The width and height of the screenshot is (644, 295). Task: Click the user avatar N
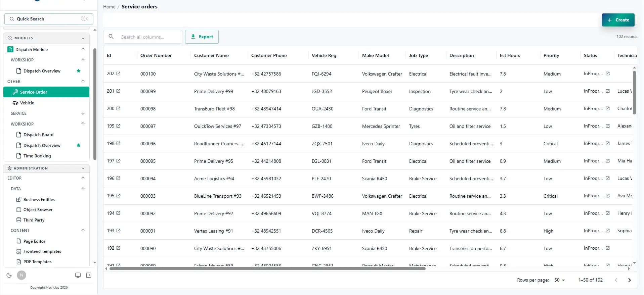22,275
